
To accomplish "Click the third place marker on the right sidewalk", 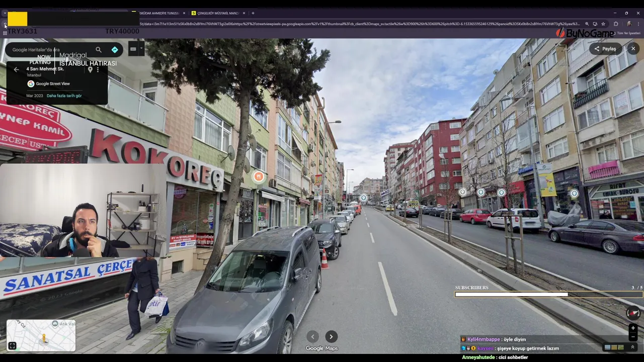I will (x=501, y=193).
